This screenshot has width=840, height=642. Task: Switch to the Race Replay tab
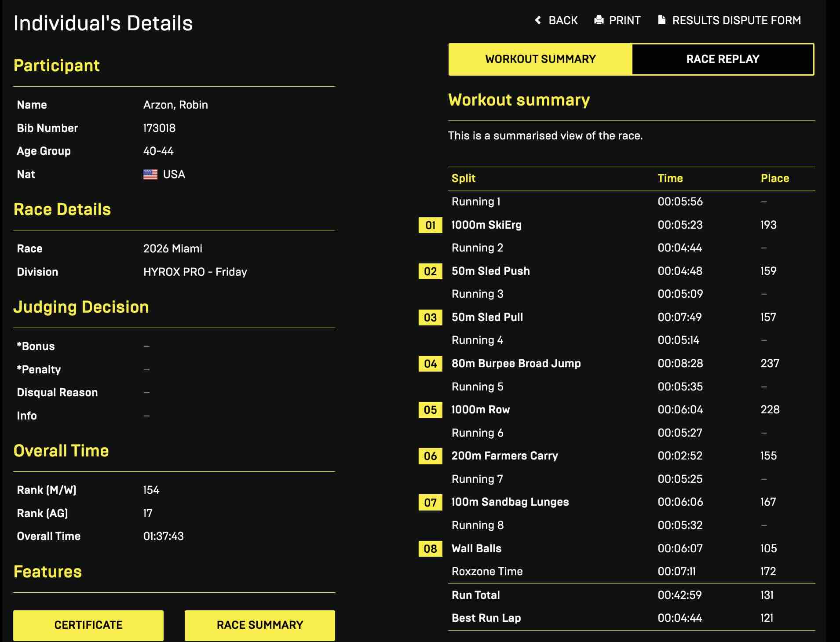point(723,59)
